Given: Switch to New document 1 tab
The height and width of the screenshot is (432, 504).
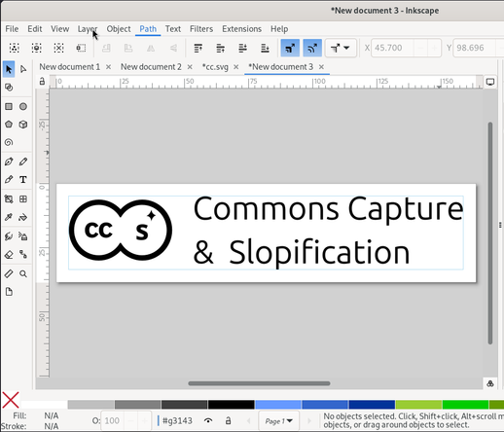Looking at the screenshot, I should tap(69, 67).
